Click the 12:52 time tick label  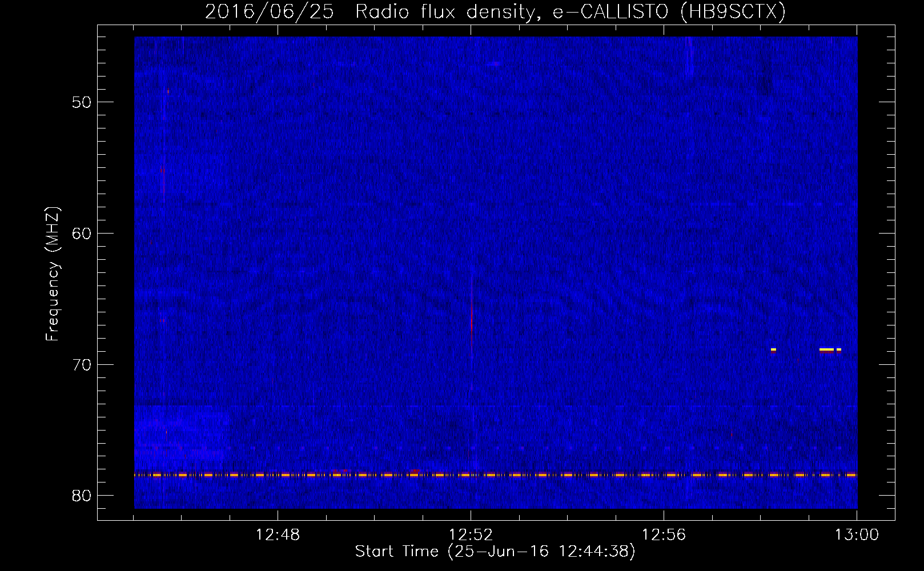471,535
